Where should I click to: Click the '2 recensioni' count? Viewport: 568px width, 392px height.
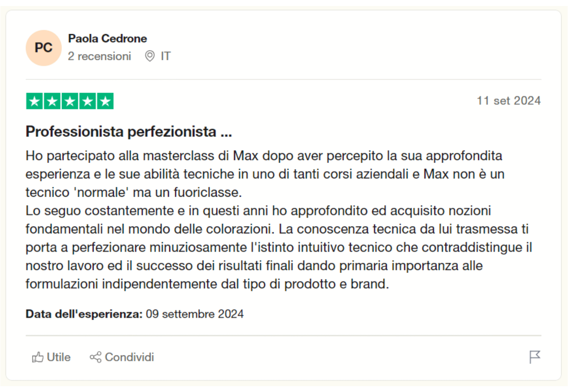(99, 56)
